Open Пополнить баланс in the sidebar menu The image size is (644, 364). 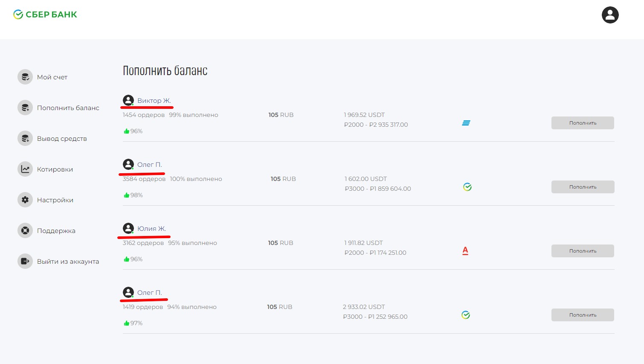click(68, 108)
